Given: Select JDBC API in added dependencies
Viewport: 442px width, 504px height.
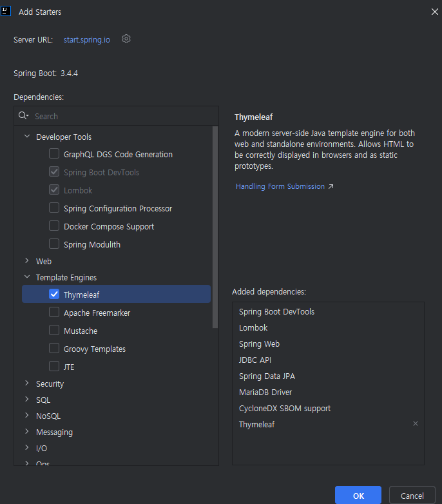Looking at the screenshot, I should pos(255,360).
